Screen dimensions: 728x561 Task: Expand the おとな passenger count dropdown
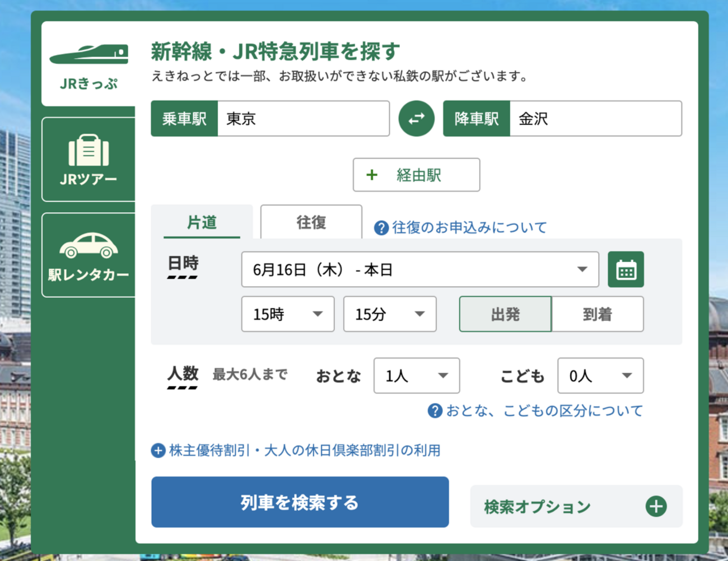click(x=416, y=376)
